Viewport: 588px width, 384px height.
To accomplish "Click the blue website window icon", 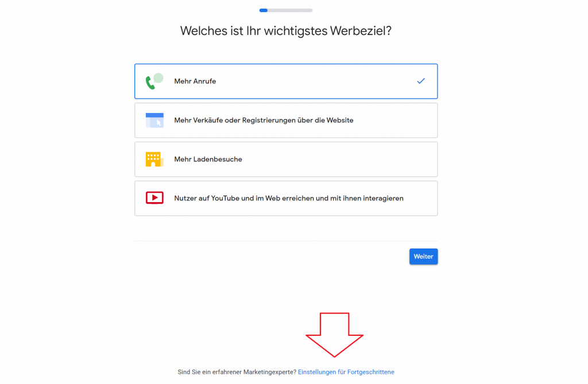I will [154, 121].
